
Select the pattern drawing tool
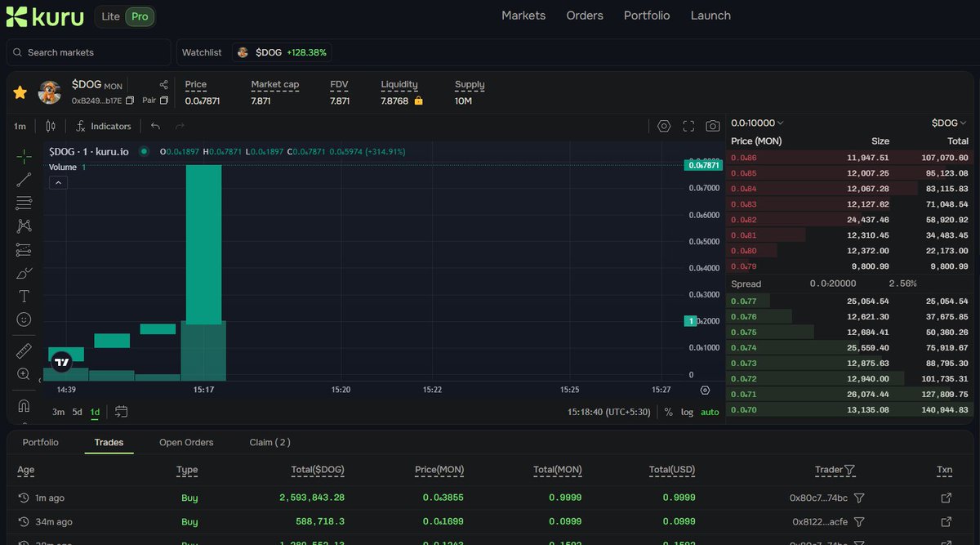(24, 226)
